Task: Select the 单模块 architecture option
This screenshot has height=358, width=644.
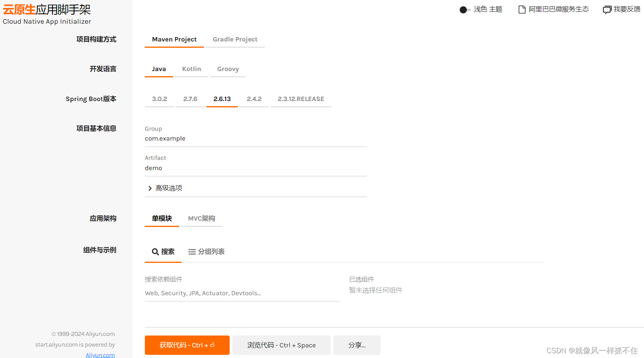Action: pos(162,219)
